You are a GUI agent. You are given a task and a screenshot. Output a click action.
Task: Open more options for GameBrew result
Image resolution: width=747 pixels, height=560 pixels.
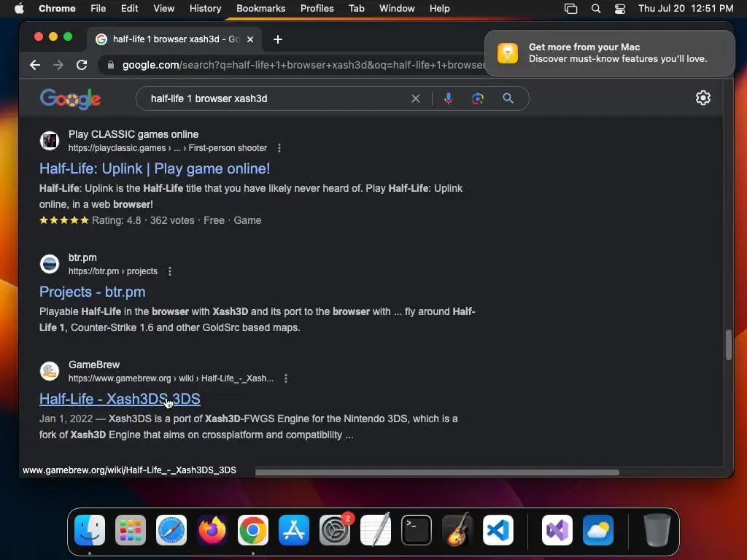click(x=285, y=378)
